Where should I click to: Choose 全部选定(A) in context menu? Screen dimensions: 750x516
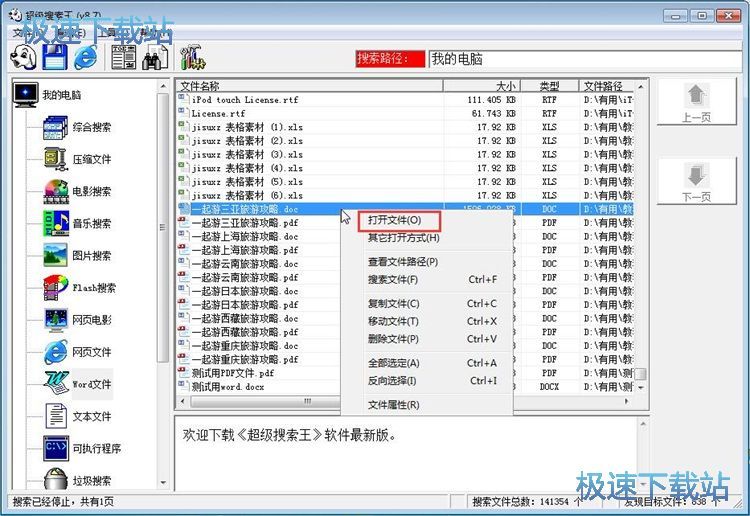(426, 363)
